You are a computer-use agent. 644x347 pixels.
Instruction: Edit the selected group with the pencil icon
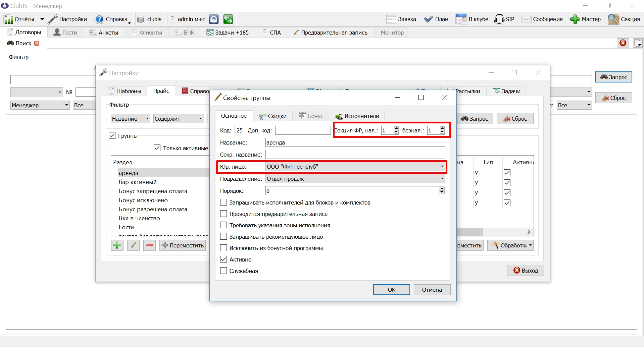[133, 245]
